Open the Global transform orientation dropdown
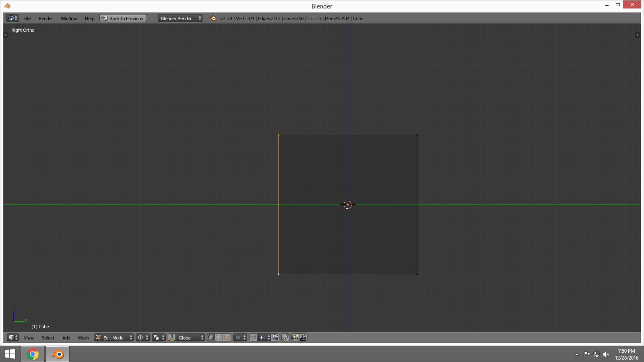The height and width of the screenshot is (362, 644). [x=190, y=337]
